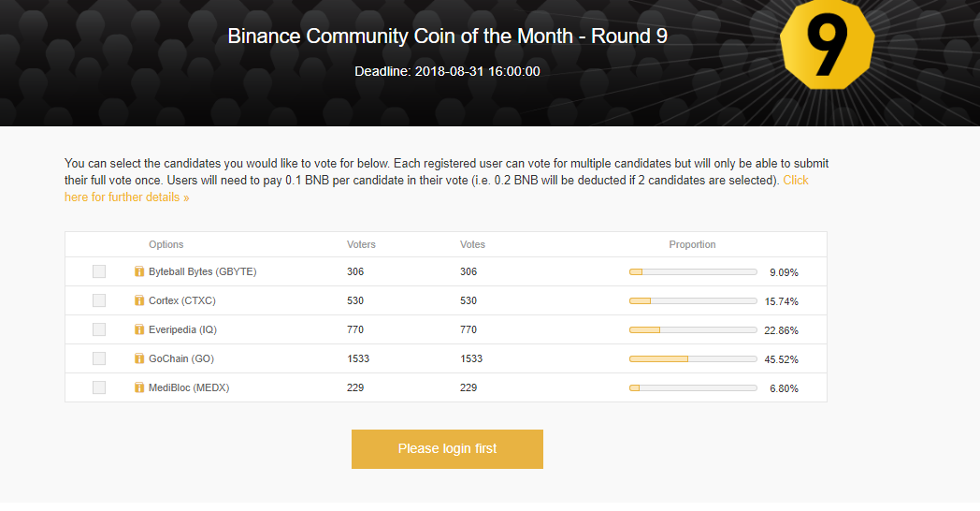
Task: Click the GoChain 45.52% proportion bar
Action: (x=693, y=358)
